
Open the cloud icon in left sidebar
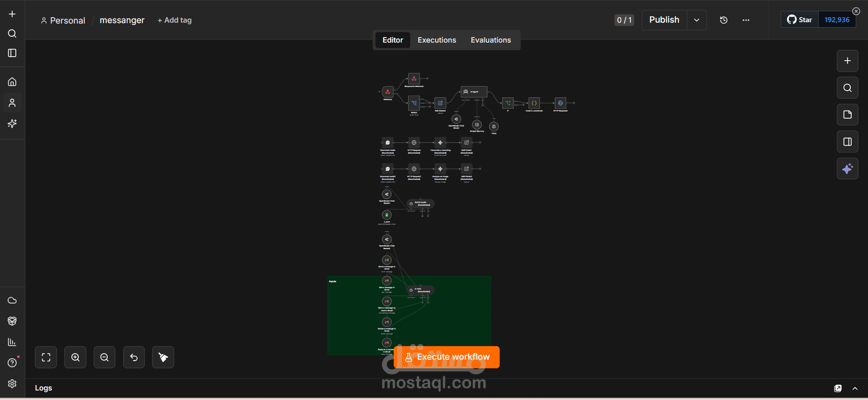coord(12,300)
